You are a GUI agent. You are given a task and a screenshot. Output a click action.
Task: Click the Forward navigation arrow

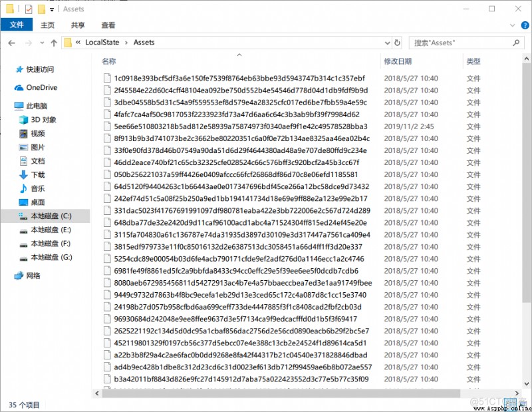(29, 43)
